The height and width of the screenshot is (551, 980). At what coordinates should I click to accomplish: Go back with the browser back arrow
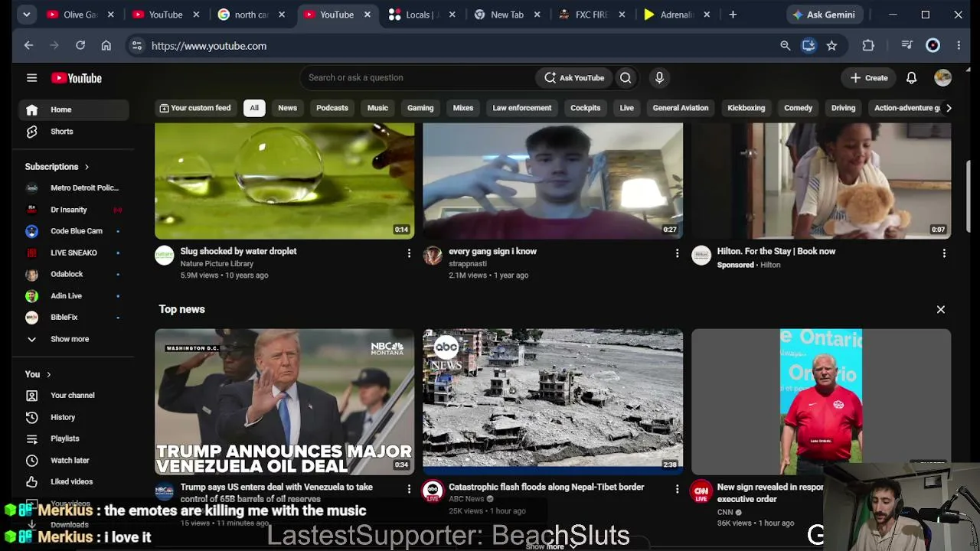click(28, 46)
